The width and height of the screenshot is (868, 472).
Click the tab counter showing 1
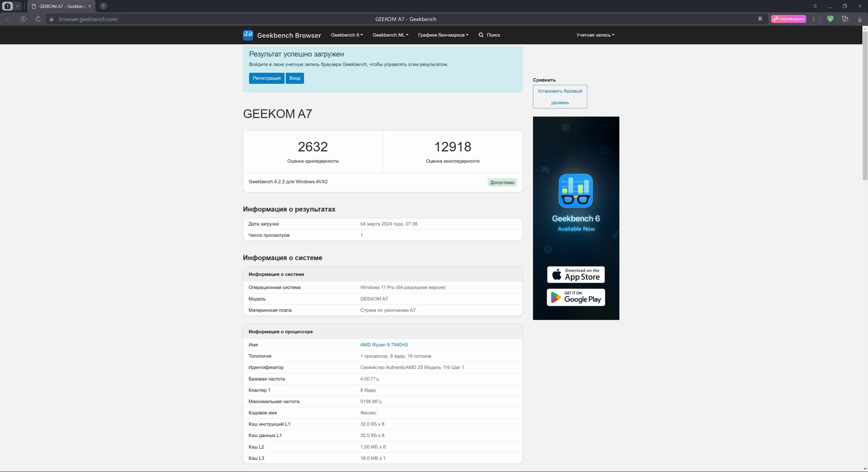[7, 6]
